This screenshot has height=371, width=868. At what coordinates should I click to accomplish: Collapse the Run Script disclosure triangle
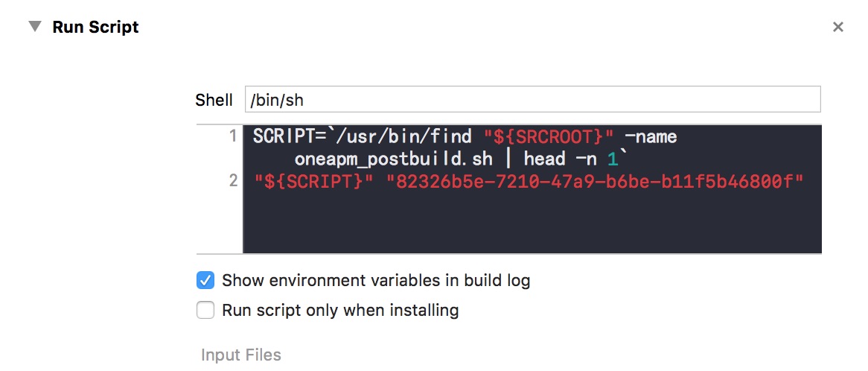point(35,26)
